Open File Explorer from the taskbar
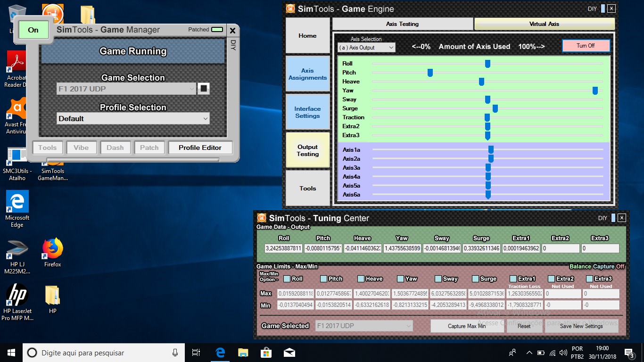Screen dimensions: 644x362 pos(243,353)
